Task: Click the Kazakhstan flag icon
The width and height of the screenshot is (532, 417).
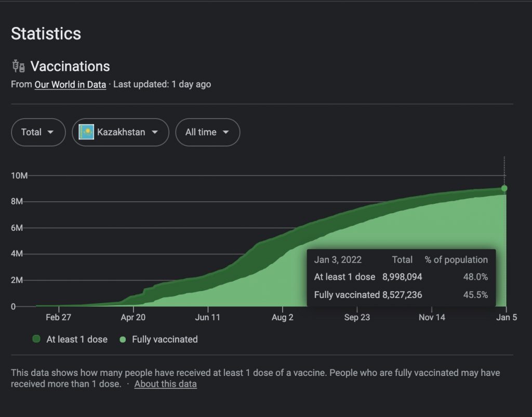Action: [x=86, y=132]
